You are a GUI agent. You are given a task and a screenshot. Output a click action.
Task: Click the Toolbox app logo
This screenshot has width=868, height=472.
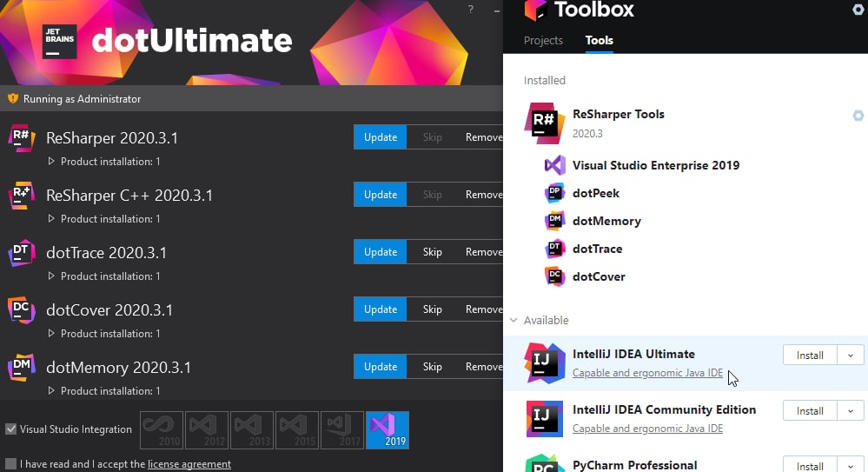click(535, 10)
